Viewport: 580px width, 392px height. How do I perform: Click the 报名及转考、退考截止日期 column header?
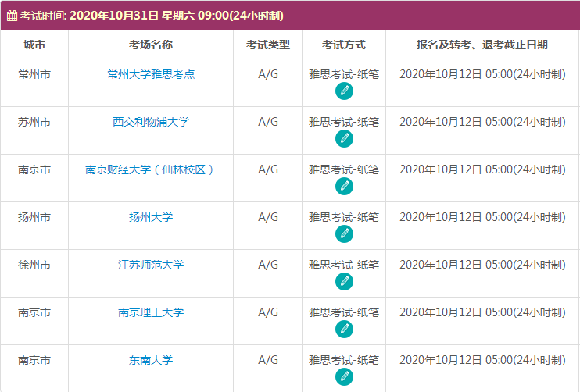point(482,45)
